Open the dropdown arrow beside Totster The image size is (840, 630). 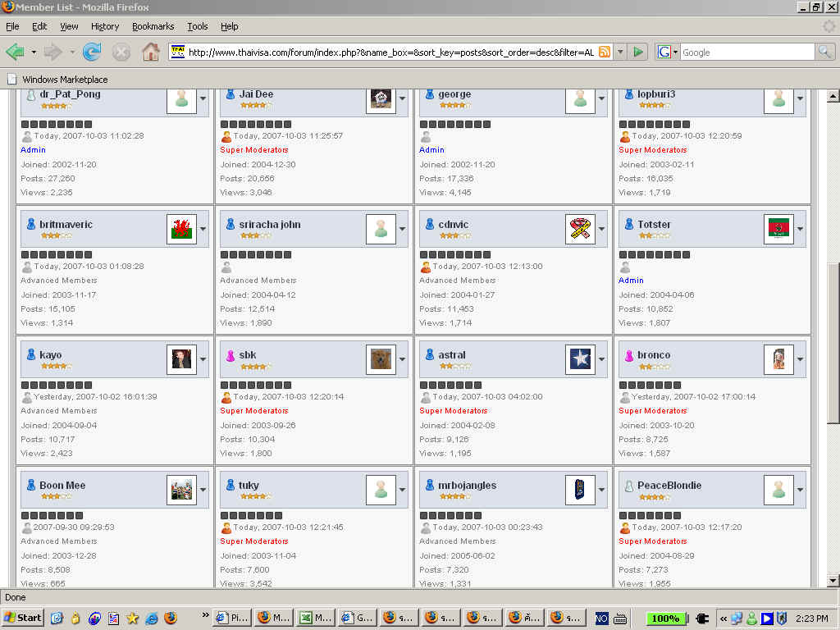[x=801, y=230]
